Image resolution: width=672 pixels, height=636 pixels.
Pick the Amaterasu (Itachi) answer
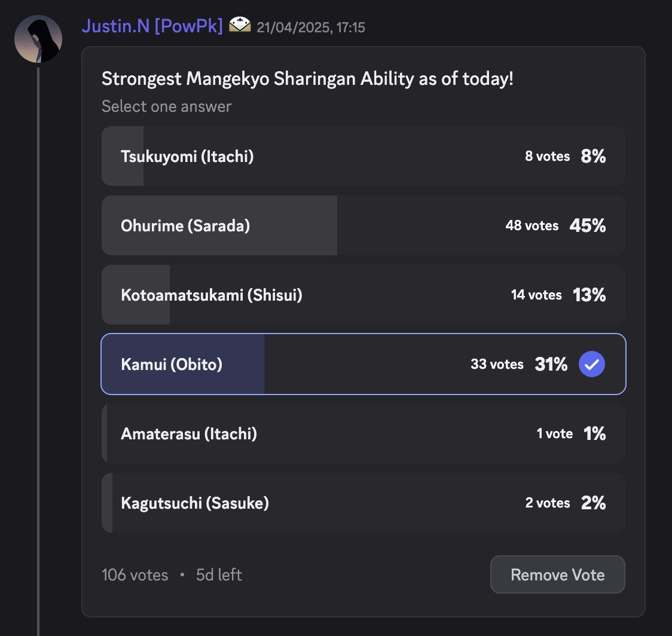tap(363, 433)
